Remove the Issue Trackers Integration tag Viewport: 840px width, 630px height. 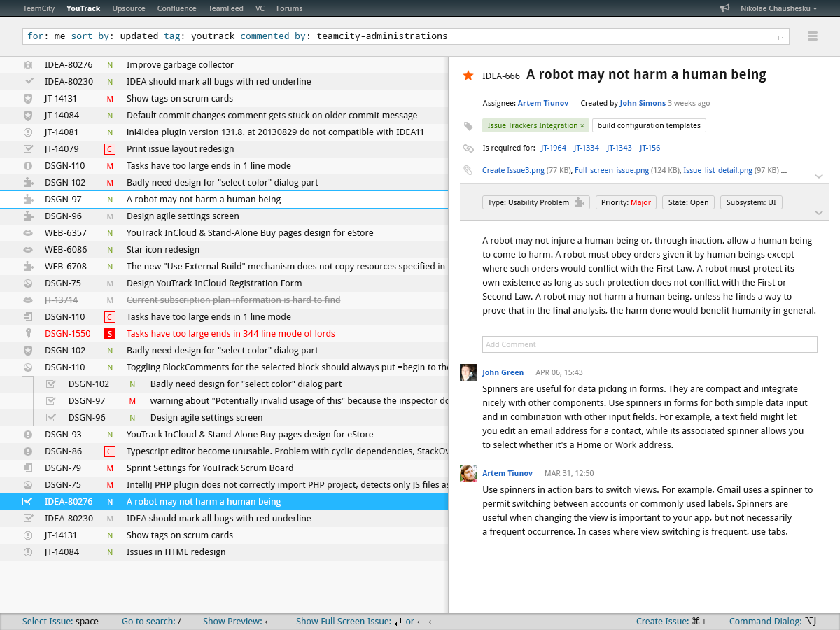point(582,126)
